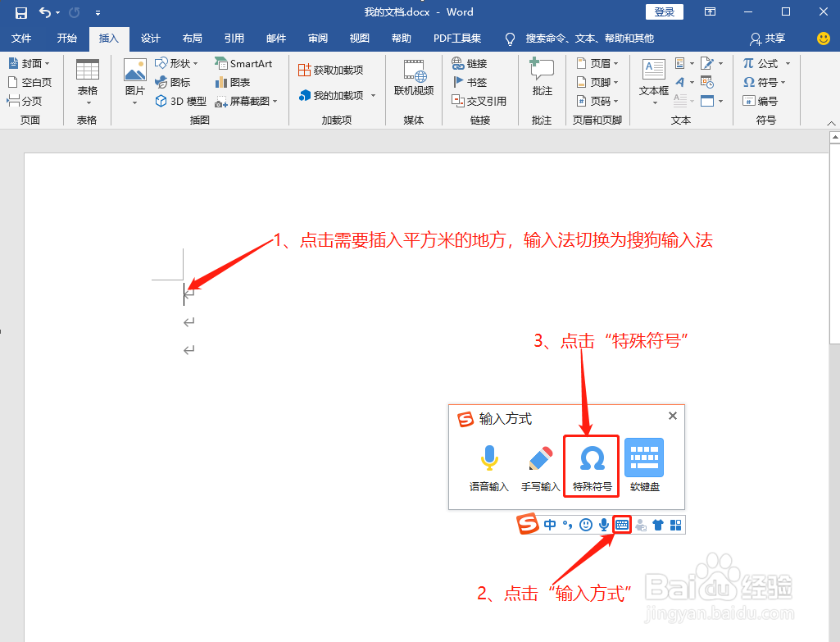Open 联机视频 (Online Video) insert
Screen dimensions: 840x642
click(x=413, y=80)
